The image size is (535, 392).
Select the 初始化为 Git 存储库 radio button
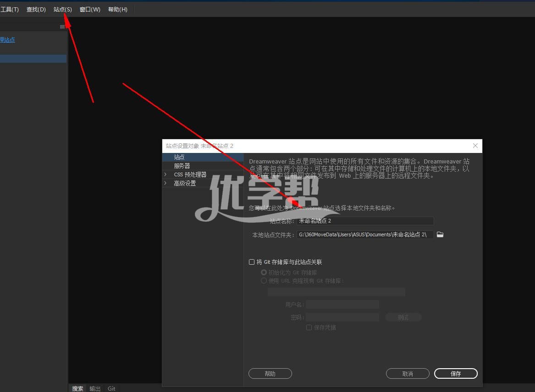[264, 272]
